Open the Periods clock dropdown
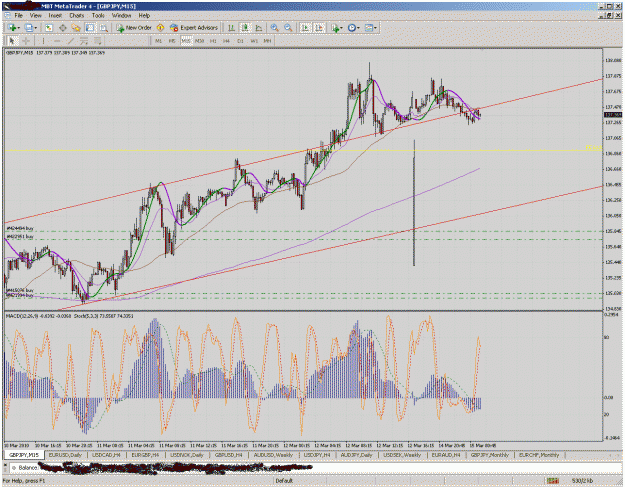Viewport: 625px width, 487px height. click(x=353, y=27)
